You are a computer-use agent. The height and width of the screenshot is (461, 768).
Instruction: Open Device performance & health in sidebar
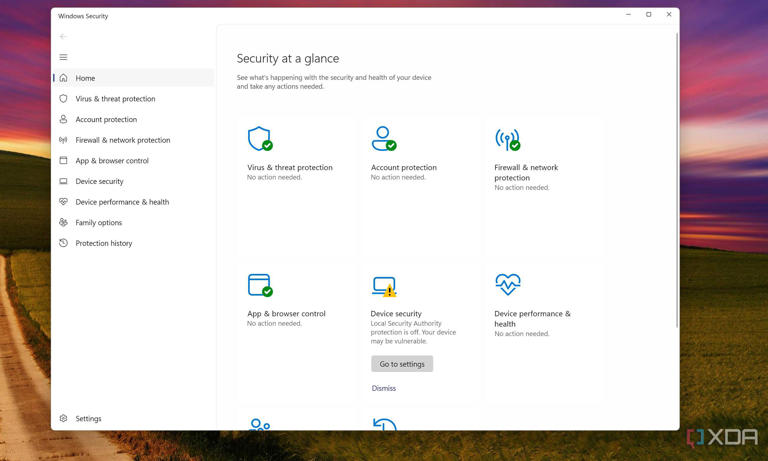(x=122, y=202)
